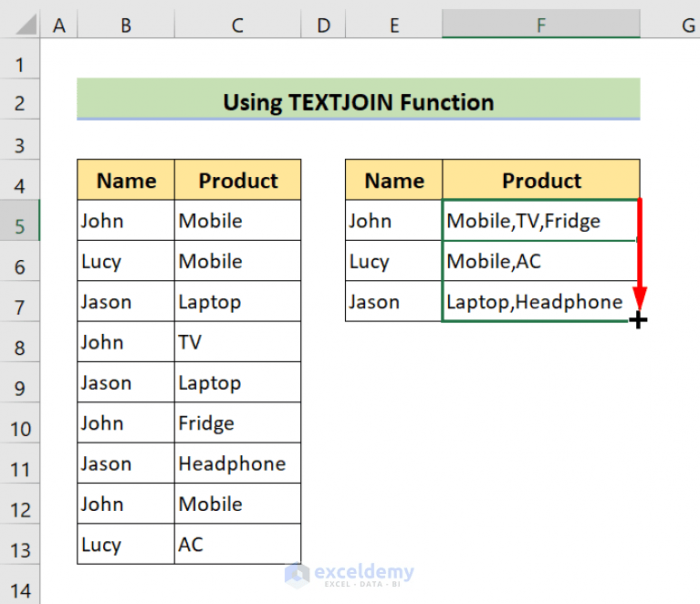Click the Select All corner triangle

click(26, 25)
